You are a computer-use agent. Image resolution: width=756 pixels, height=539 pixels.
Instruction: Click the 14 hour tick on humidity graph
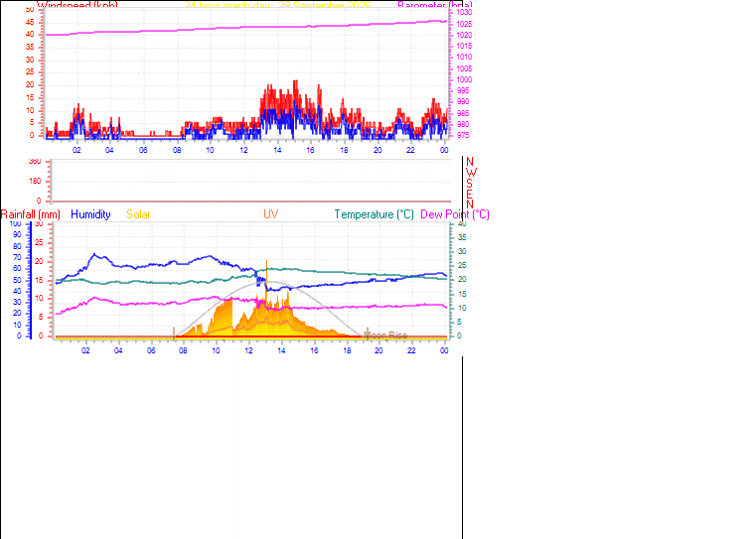[281, 350]
